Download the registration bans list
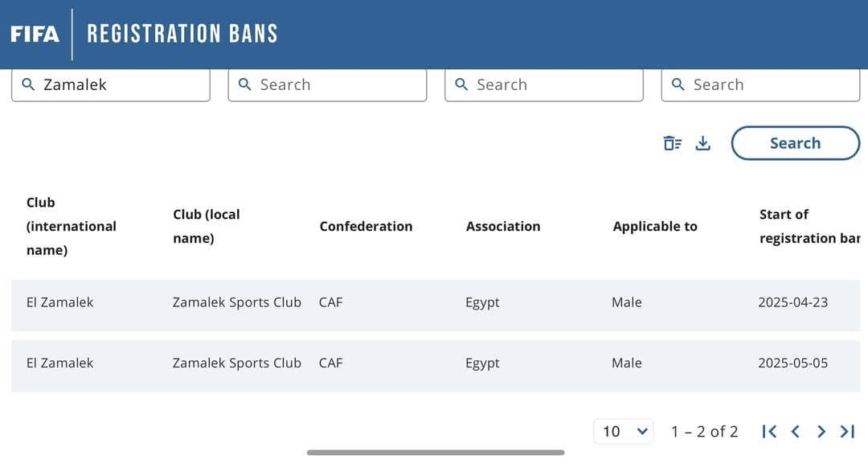 (703, 143)
